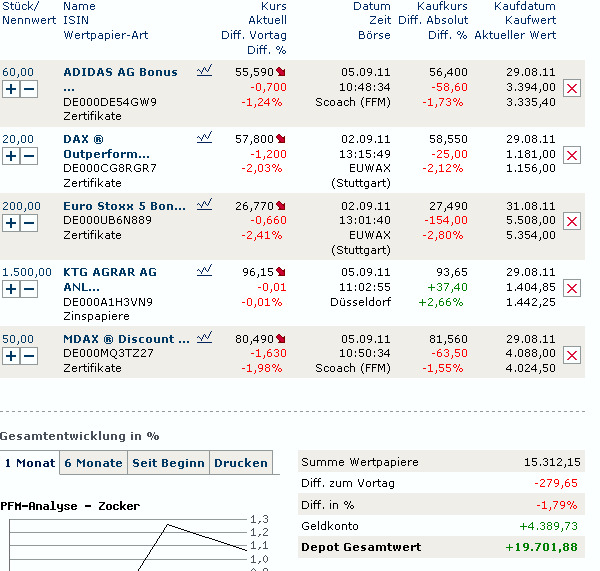Open chart icon for ADIDAS AG Bonus

(204, 71)
